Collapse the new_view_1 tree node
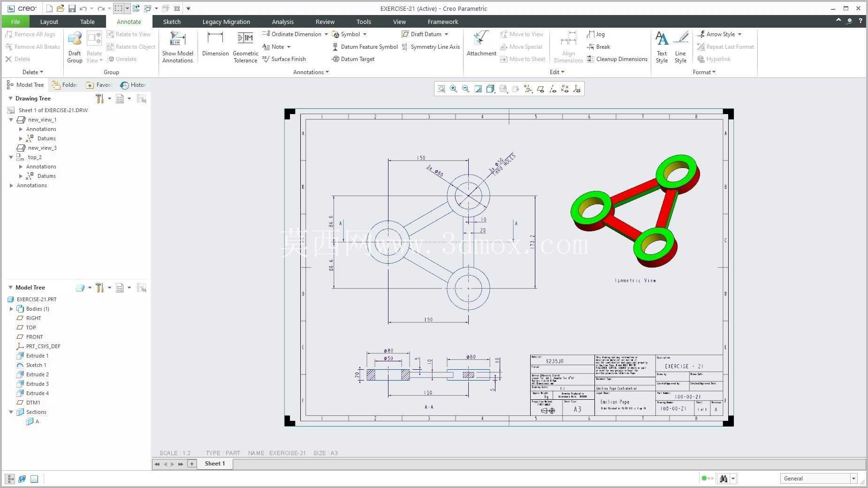This screenshot has width=868, height=488. 11,120
